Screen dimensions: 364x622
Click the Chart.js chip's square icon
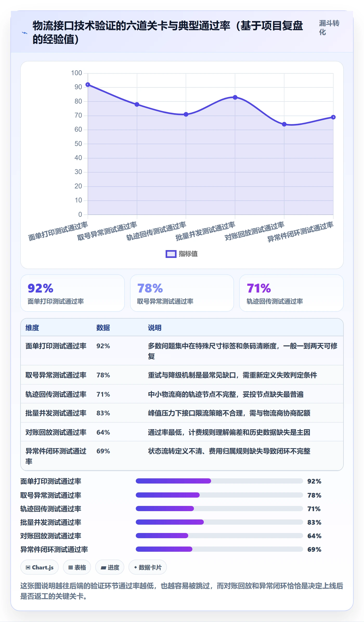pos(28,568)
